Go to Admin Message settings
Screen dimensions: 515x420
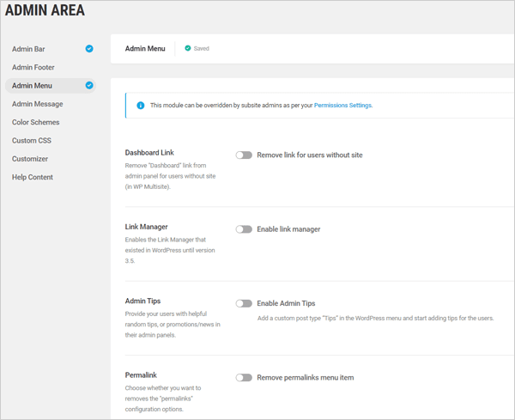tap(37, 104)
